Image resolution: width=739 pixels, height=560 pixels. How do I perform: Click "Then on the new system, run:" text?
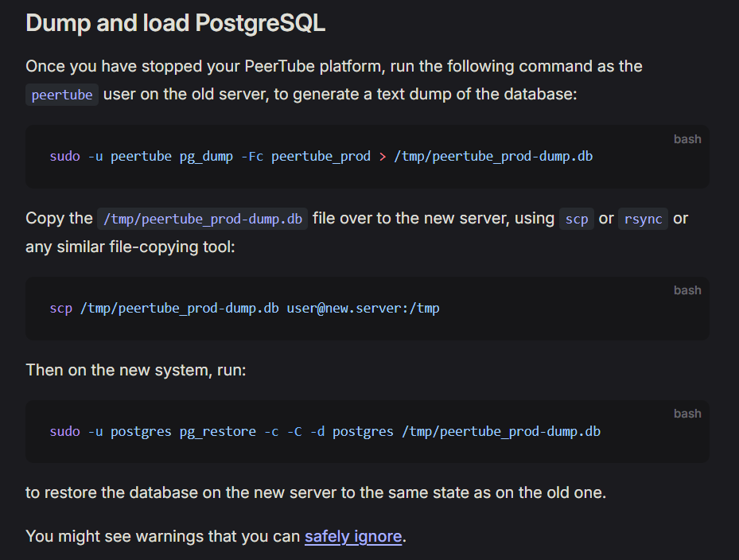[136, 370]
